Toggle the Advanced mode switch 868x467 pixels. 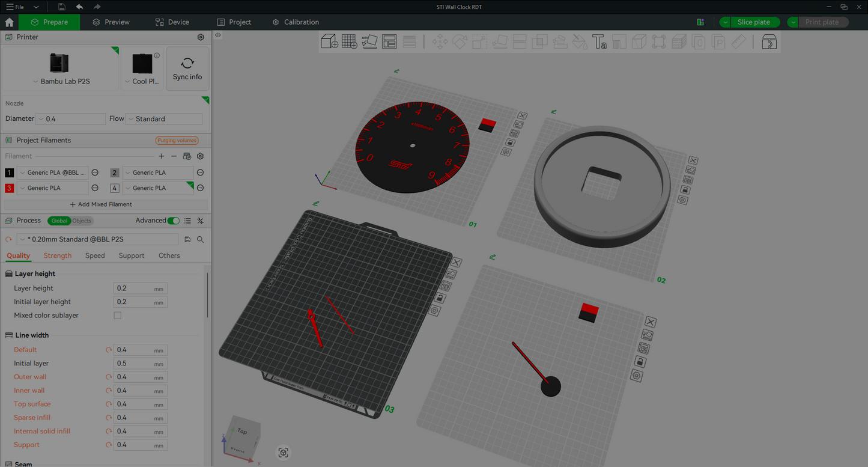click(x=174, y=221)
